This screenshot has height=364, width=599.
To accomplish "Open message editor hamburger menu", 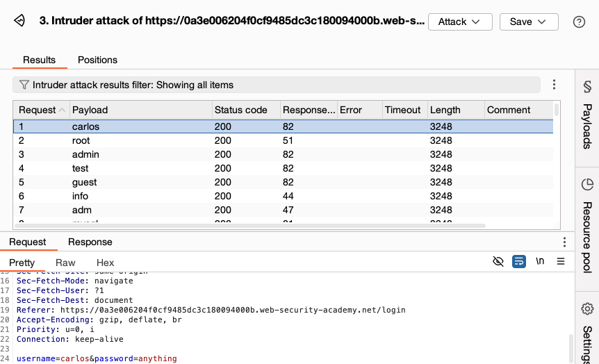I will pos(561,262).
